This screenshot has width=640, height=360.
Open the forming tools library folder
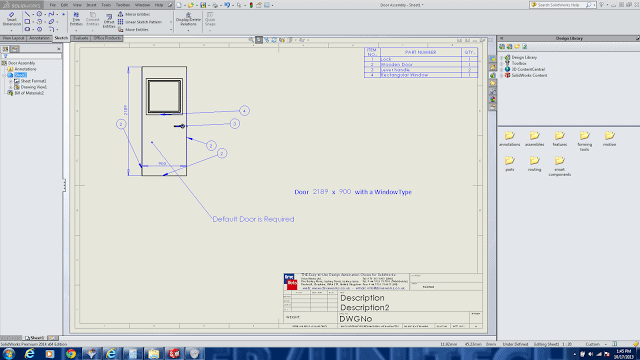(584, 141)
